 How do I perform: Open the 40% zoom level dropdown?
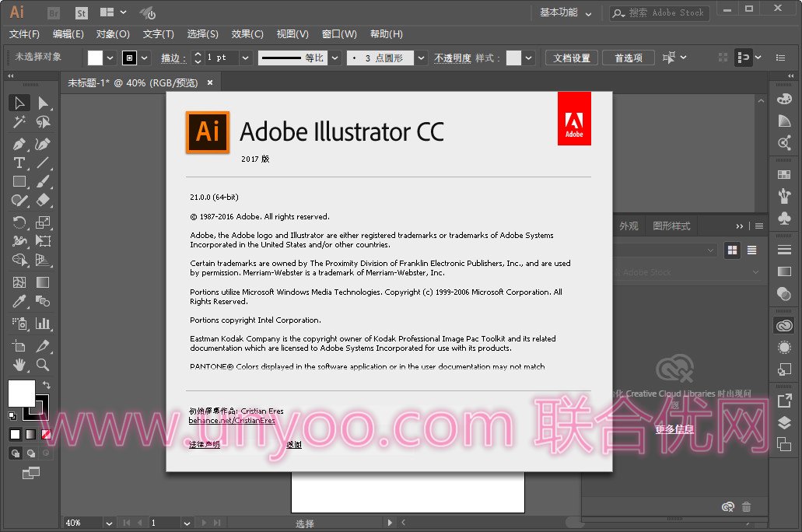108,523
